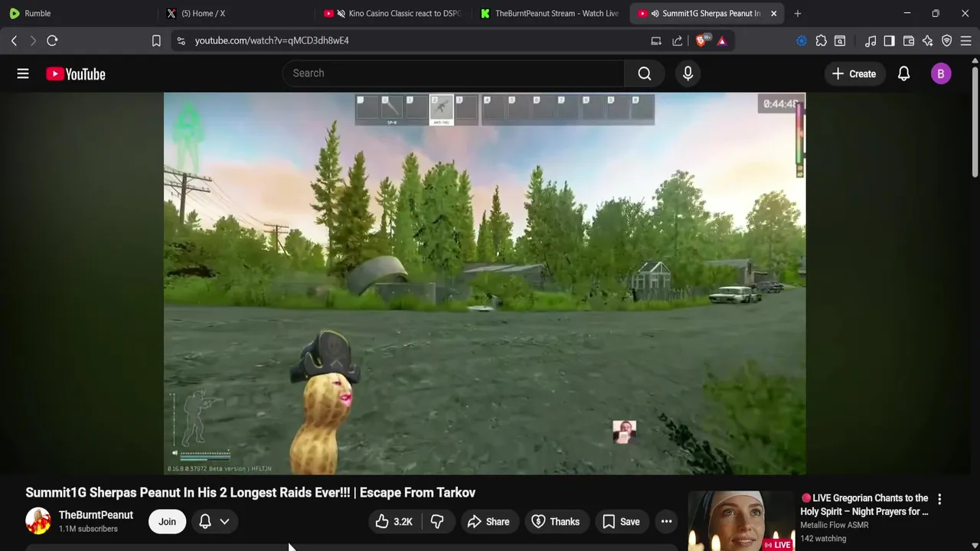Screen dimensions: 980x551
Task: Go forward with the browser forward arrow
Action: pyautogui.click(x=33, y=41)
